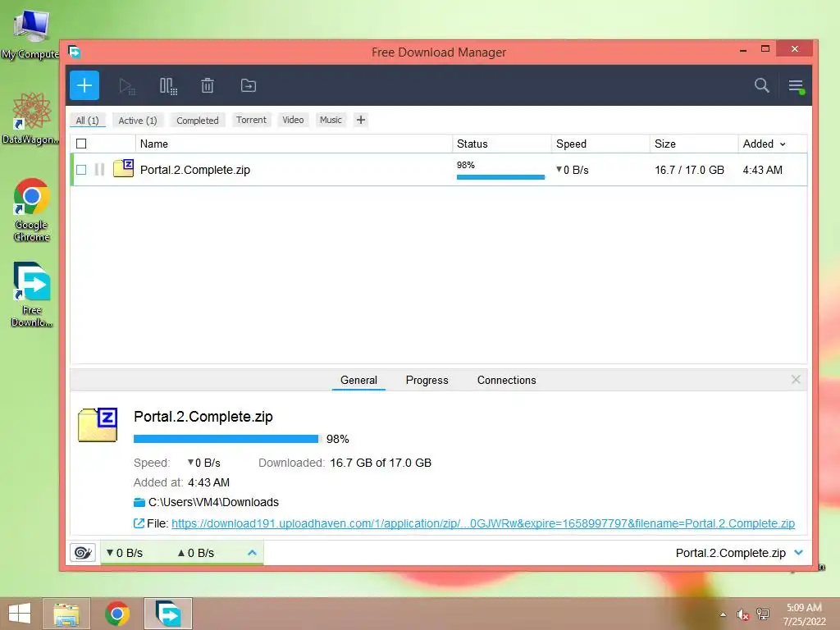Tick the Portal.2.Complete.zip row checkbox
Viewport: 840px width, 630px height.
tap(81, 170)
